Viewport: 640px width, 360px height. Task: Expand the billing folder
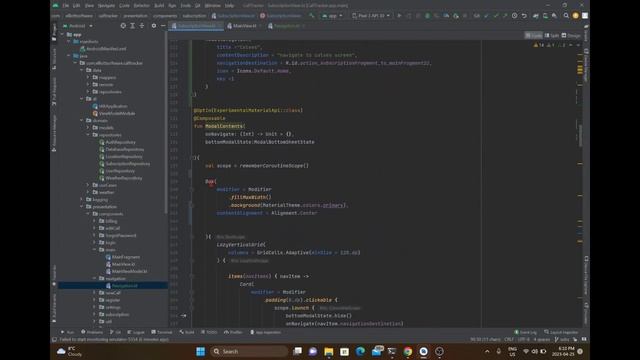(x=94, y=221)
